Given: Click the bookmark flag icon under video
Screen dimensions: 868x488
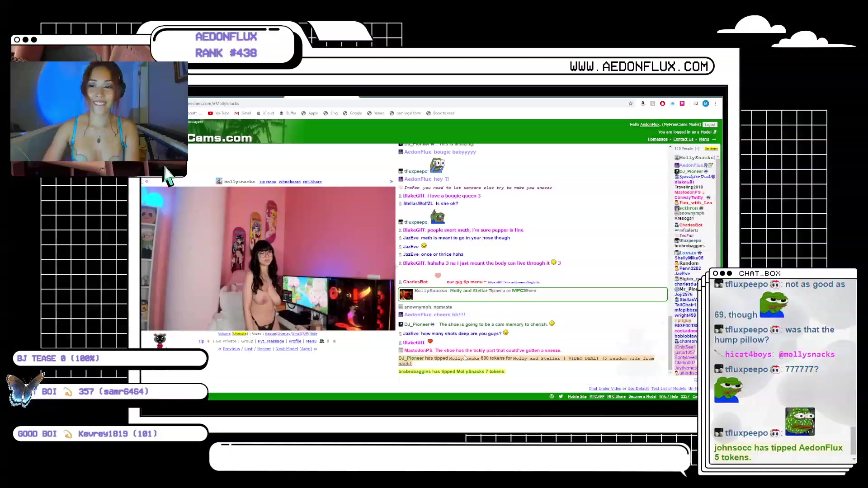Looking at the screenshot, I should [328, 342].
